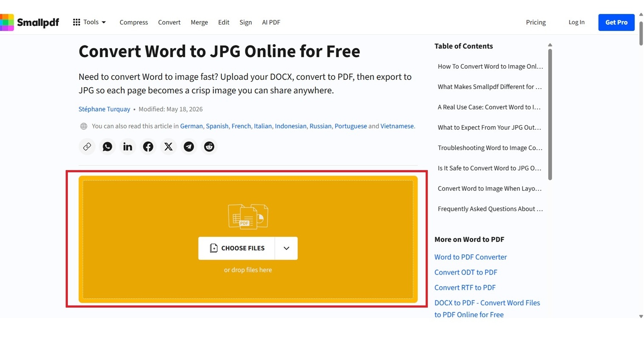Click the 'or drop files here' text
This screenshot has height=364, width=644.
click(248, 270)
